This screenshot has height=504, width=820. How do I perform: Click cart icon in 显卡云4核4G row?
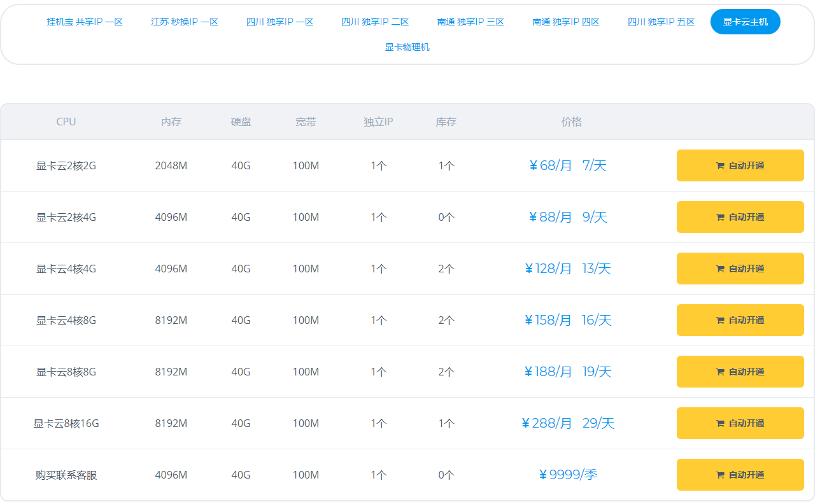pos(720,269)
